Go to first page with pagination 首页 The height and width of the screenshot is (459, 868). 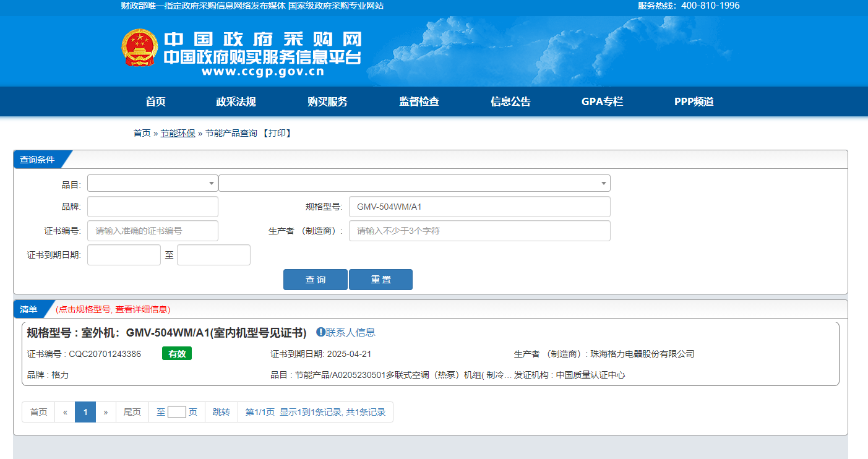(x=38, y=412)
